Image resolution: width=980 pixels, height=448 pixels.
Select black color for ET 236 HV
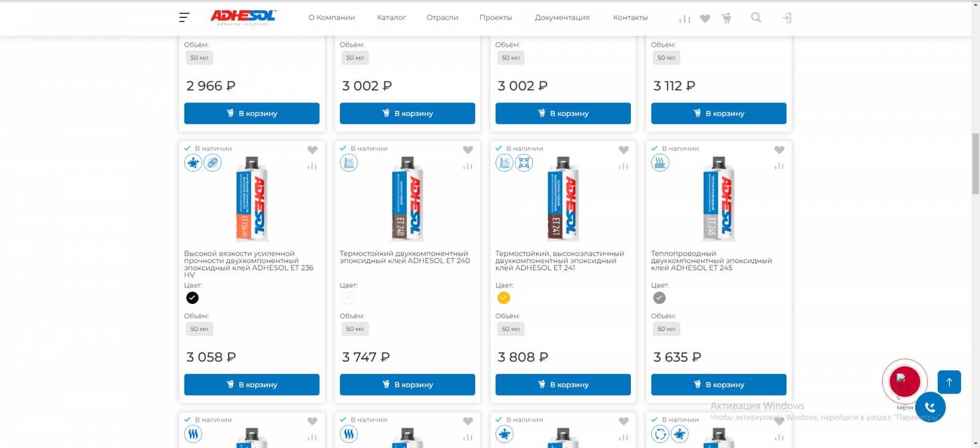192,298
